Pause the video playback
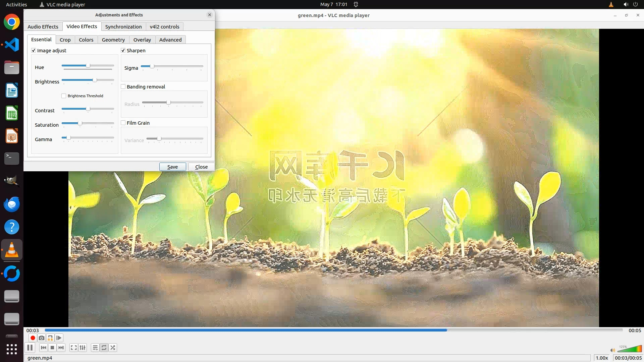Screen dimensions: 644x362 tap(30, 348)
